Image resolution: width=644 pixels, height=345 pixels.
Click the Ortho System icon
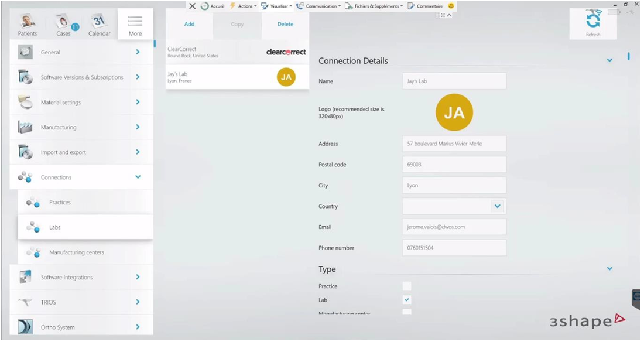25,327
